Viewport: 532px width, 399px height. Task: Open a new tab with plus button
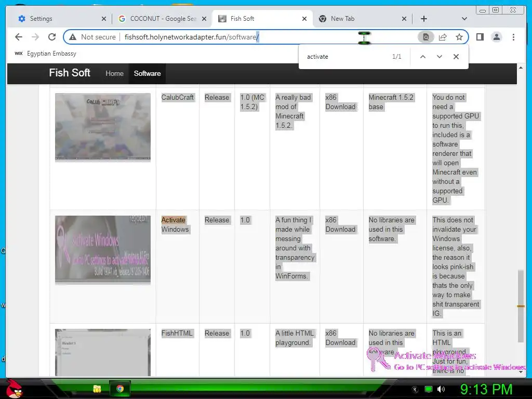[x=424, y=19]
